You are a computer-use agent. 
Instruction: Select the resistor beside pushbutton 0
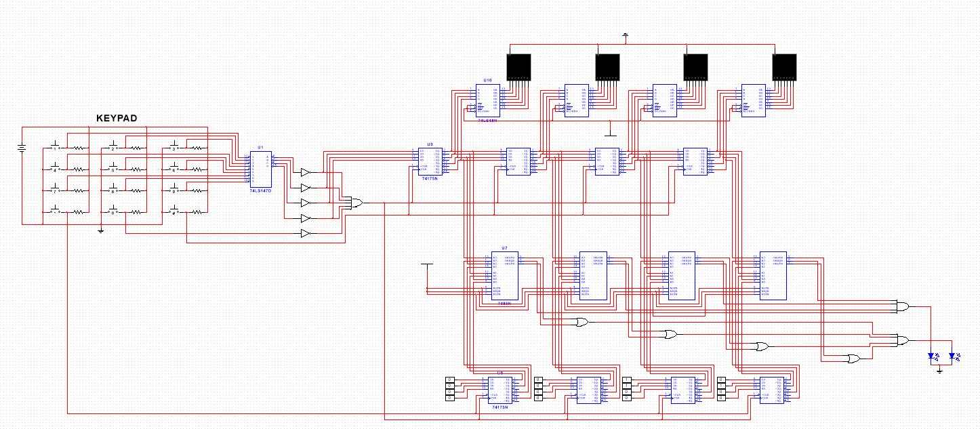(x=136, y=212)
